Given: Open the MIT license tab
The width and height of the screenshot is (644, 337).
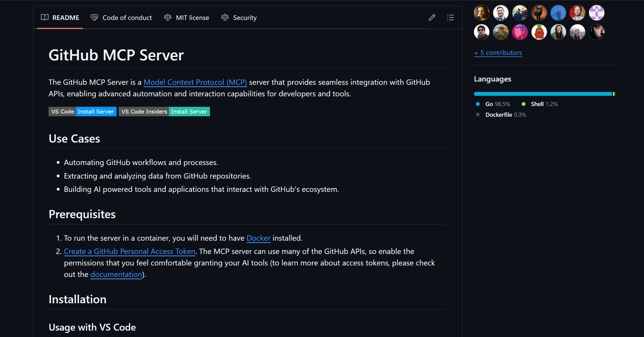Looking at the screenshot, I should pos(186,18).
